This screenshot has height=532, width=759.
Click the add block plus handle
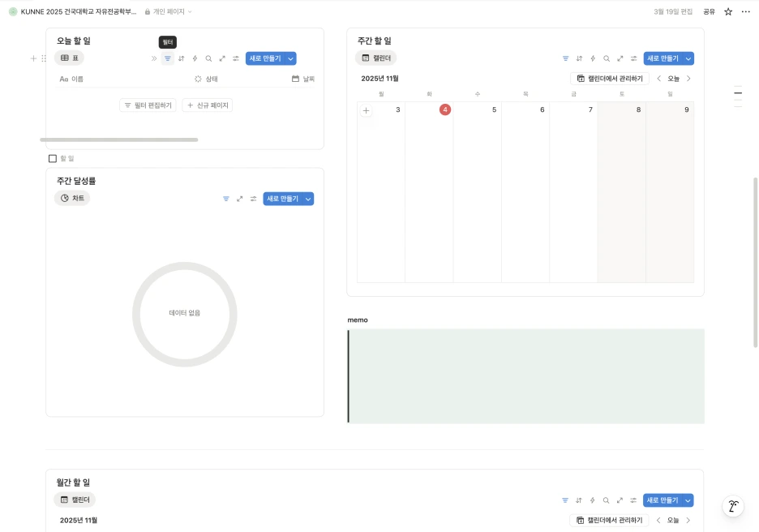click(x=33, y=58)
